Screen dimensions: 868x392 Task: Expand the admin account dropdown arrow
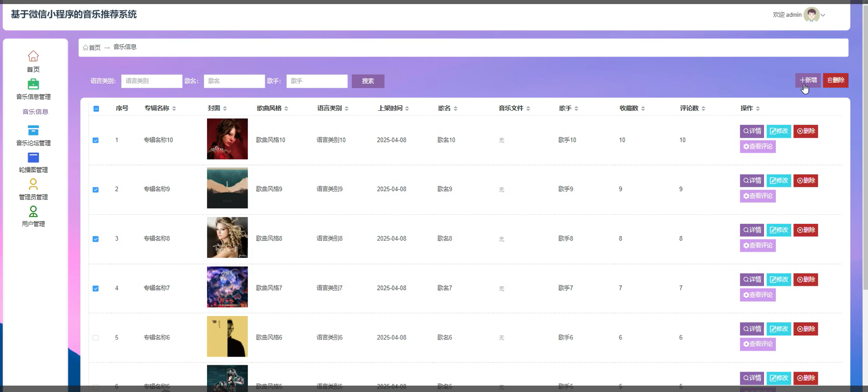coord(823,15)
